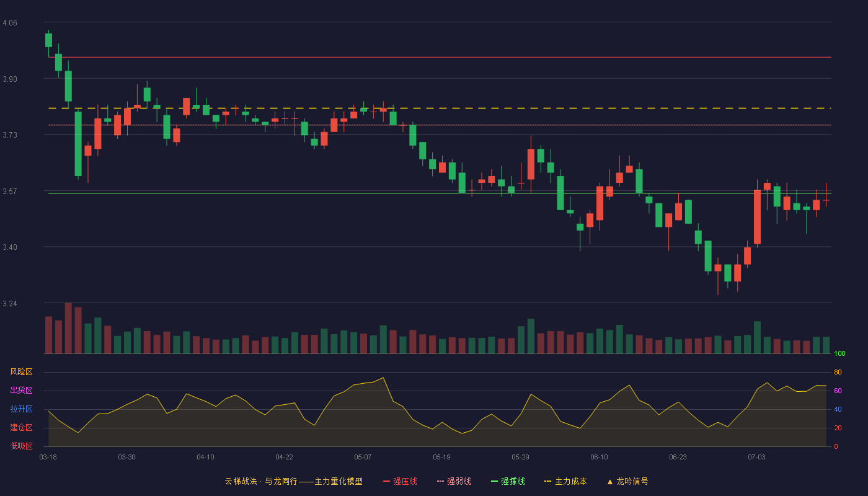The height and width of the screenshot is (496, 868).
Task: Toggle the 强弱线 legend entry
Action: [x=454, y=481]
